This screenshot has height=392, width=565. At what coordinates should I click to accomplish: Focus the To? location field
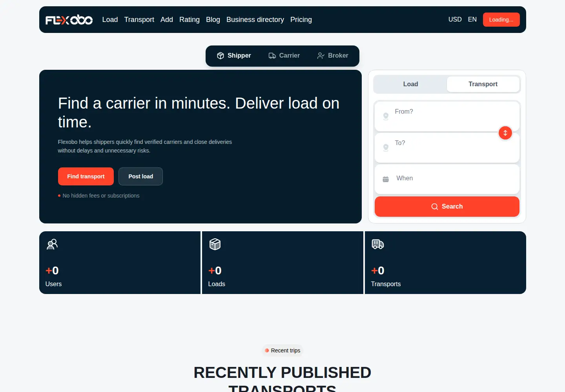(447, 147)
